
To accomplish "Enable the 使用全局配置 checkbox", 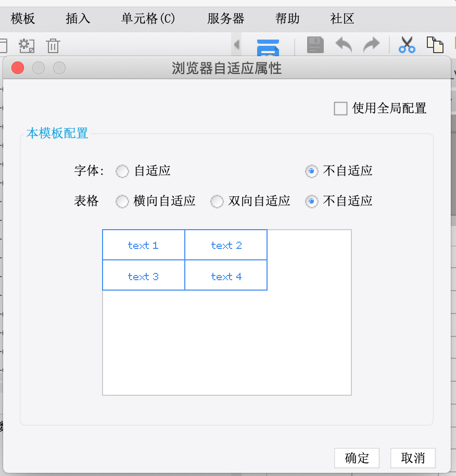I will (340, 109).
